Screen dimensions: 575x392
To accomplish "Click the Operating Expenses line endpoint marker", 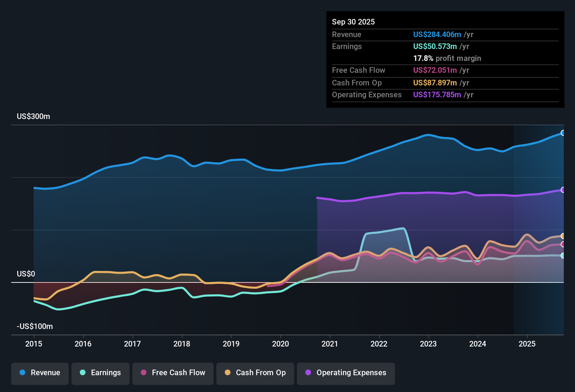I will (x=563, y=190).
